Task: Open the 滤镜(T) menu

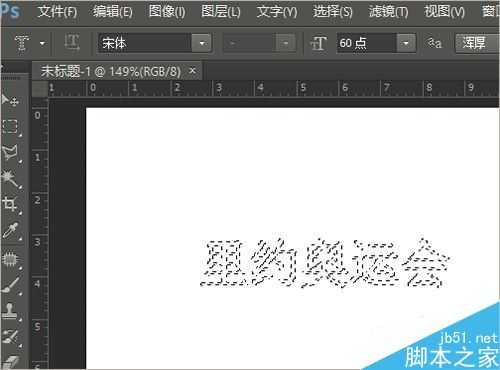Action: click(x=388, y=12)
